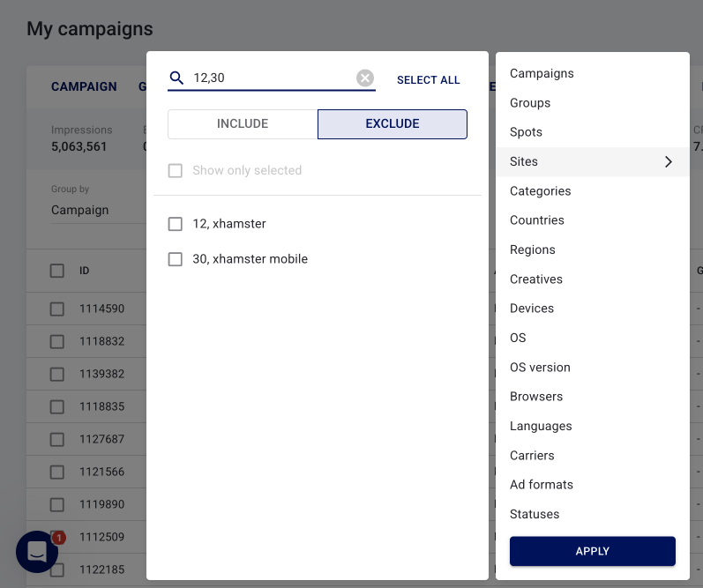The height and width of the screenshot is (588, 703).
Task: Choose Devices from the filter menu
Action: (x=531, y=309)
